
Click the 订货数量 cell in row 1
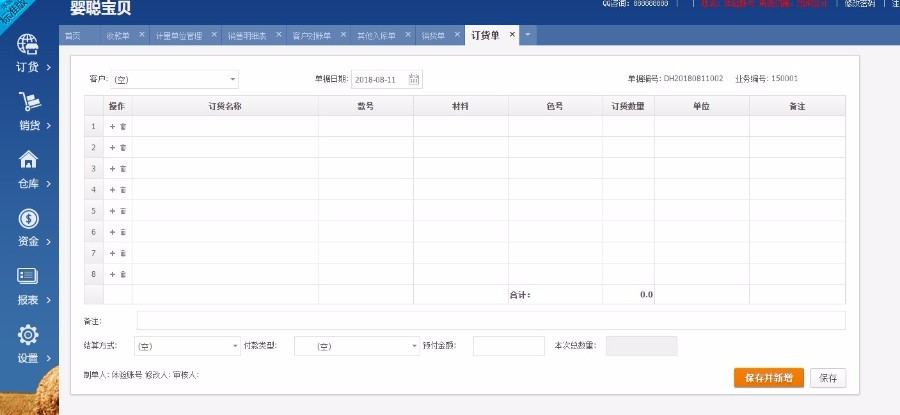click(x=628, y=126)
